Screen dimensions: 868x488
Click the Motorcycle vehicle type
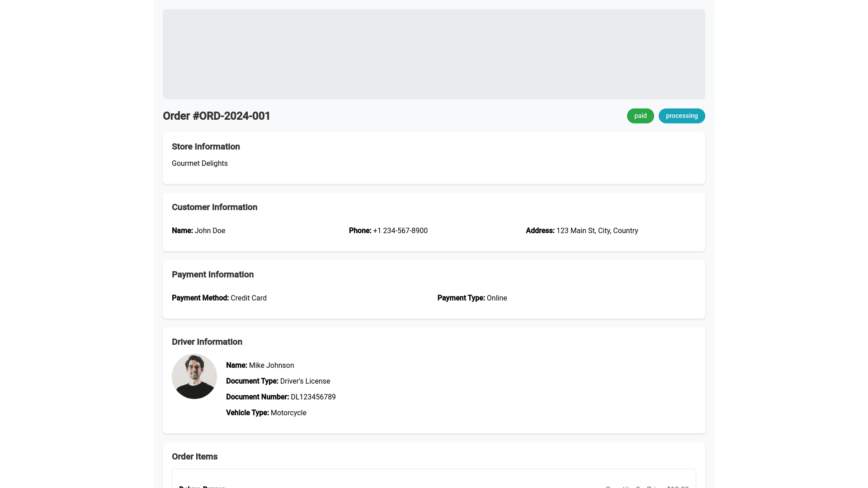(288, 413)
